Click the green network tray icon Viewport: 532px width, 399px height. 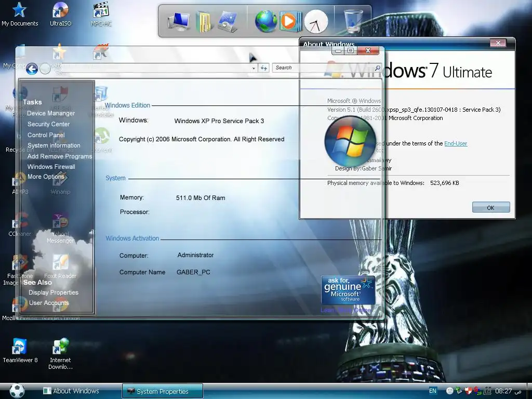459,391
